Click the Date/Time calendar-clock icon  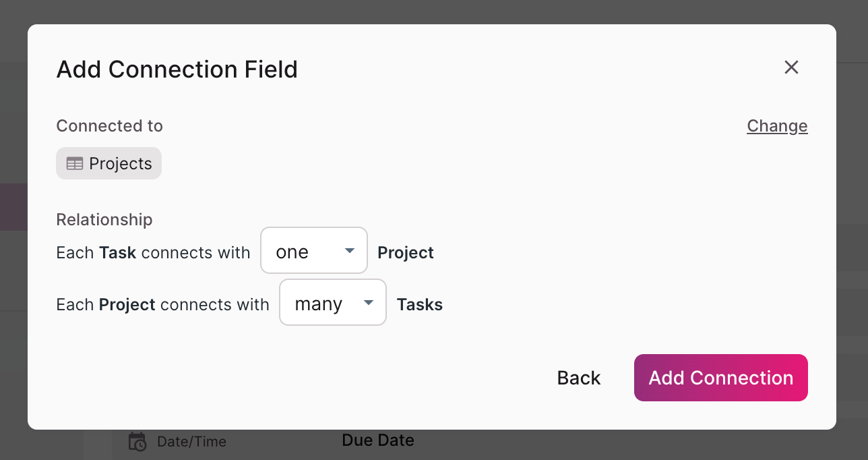pyautogui.click(x=137, y=442)
